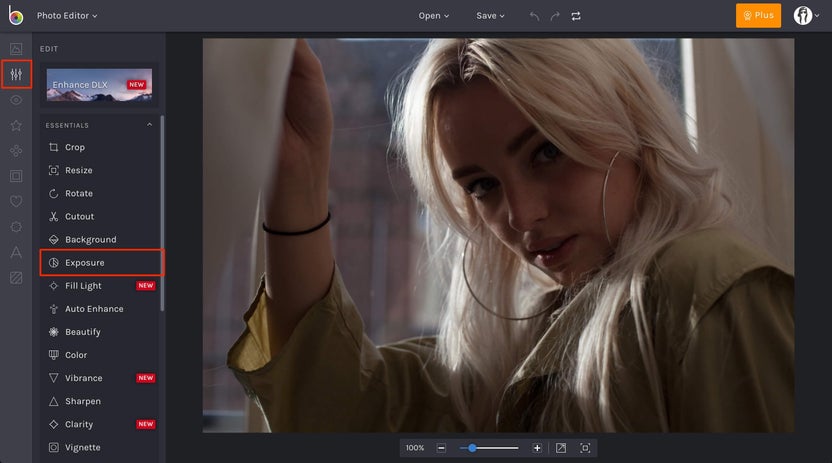This screenshot has width=832, height=463.
Task: Click the redo arrow
Action: pyautogui.click(x=555, y=16)
